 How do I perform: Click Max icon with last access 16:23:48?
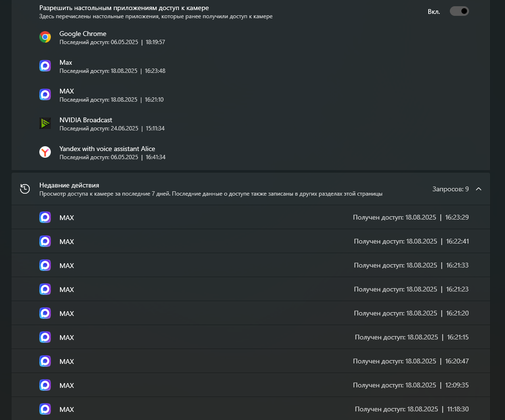45,66
